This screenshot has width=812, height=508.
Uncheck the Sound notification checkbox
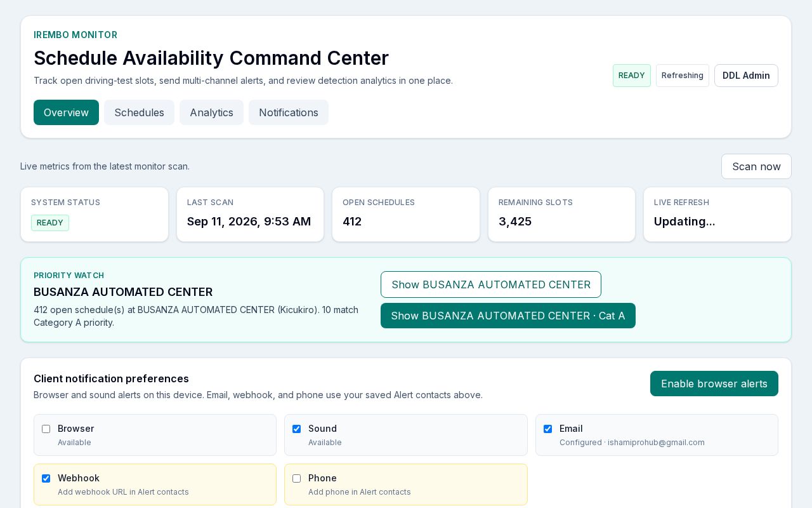coord(296,429)
